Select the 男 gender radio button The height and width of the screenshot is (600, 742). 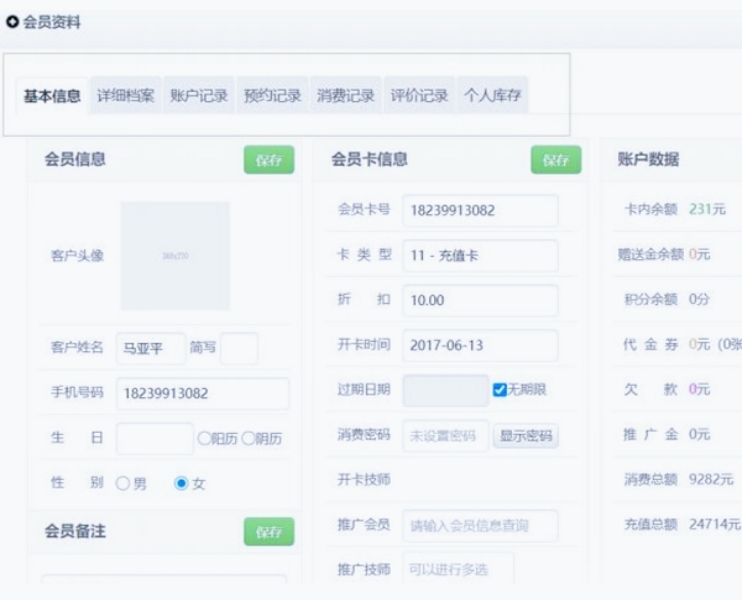tap(123, 483)
